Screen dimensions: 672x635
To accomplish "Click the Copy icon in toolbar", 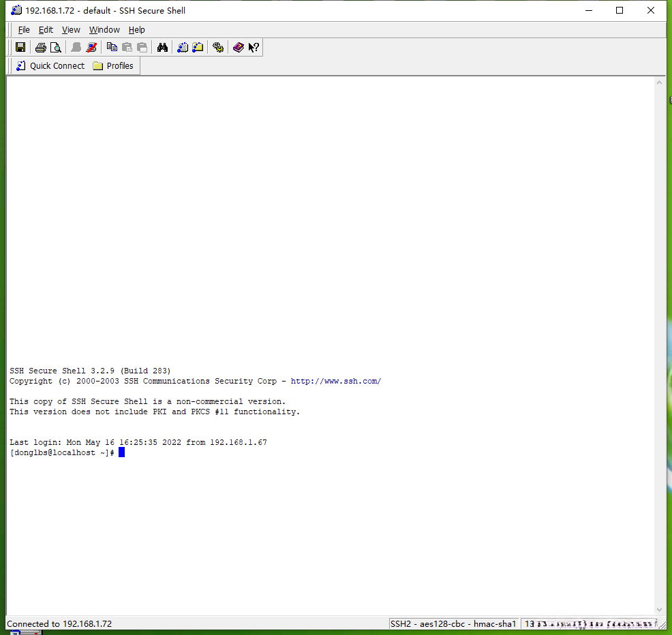I will (112, 47).
